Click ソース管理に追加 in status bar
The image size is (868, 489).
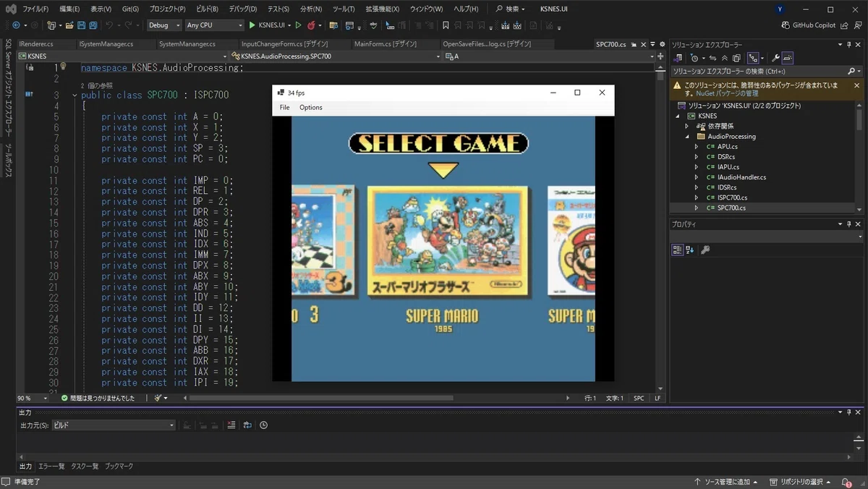726,482
